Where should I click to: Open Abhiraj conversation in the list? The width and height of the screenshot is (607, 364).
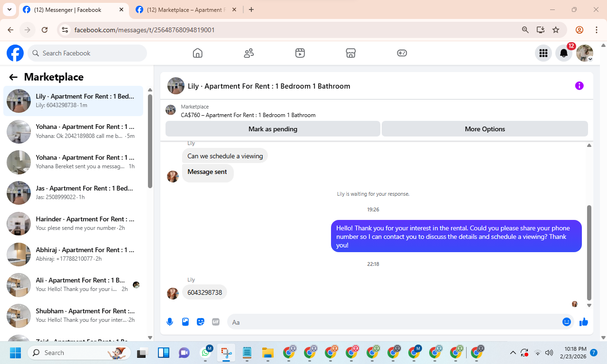(x=73, y=255)
